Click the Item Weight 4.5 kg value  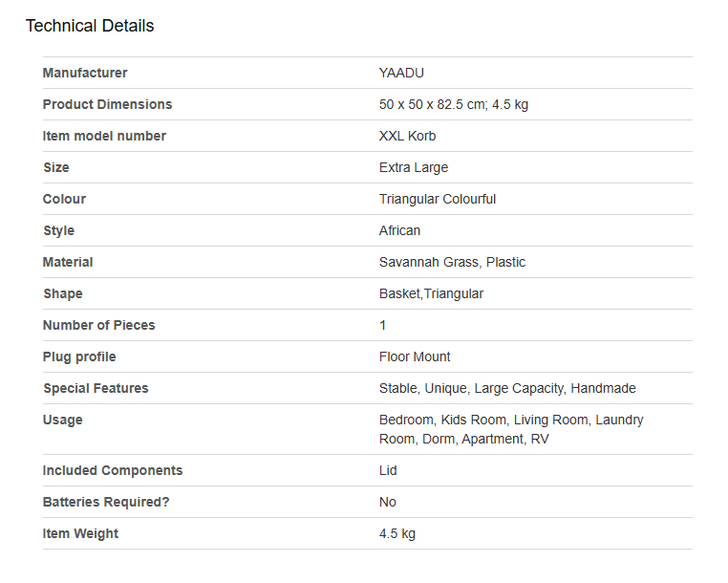[397, 533]
